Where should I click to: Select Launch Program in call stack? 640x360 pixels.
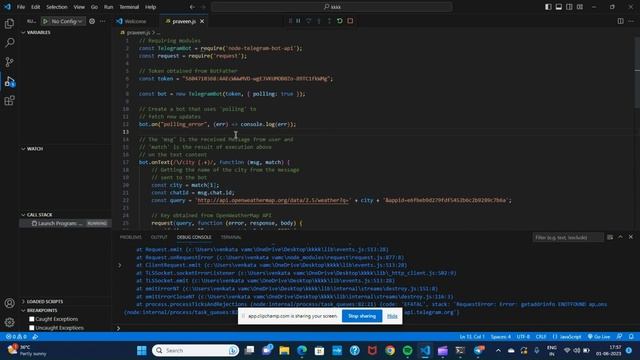[65, 223]
